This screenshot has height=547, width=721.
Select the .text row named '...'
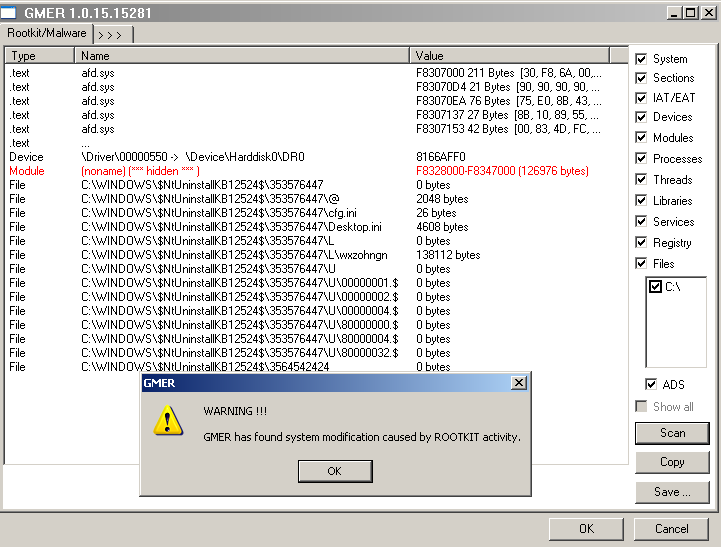click(x=316, y=143)
